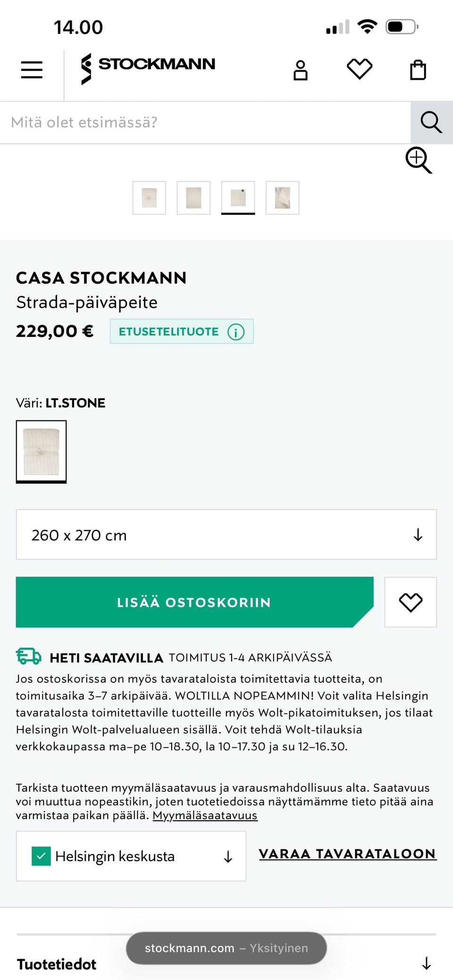
Task: Type in the Mitä olet etsimässä search field
Action: (205, 123)
